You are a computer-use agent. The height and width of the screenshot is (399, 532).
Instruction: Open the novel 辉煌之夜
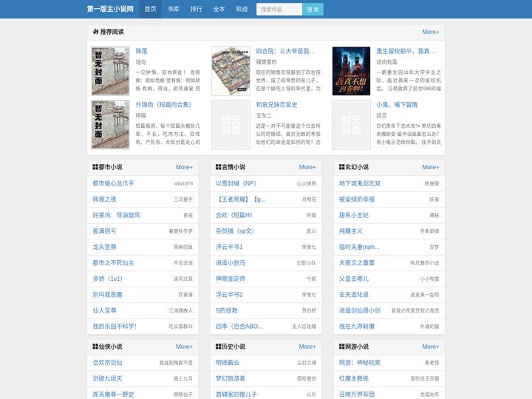[104, 199]
